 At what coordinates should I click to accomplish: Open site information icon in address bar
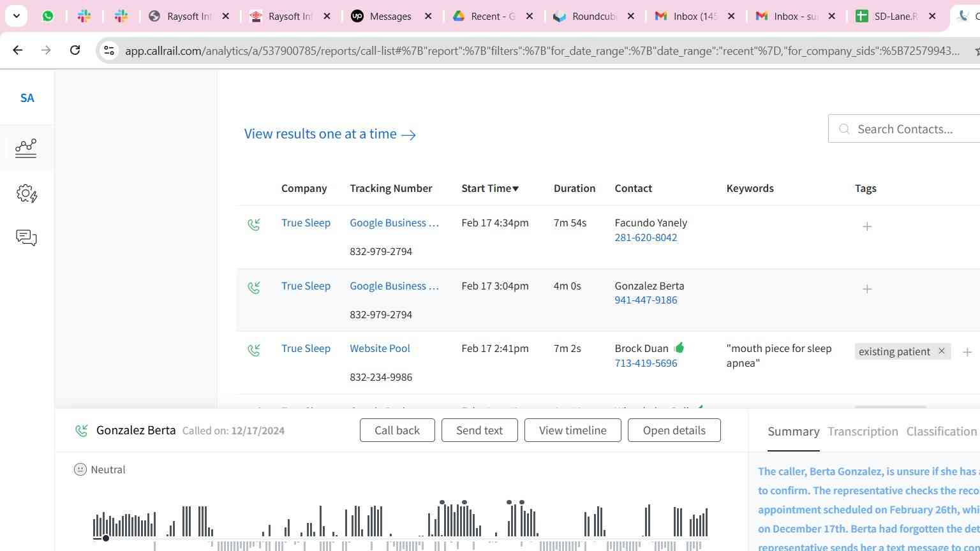coord(109,50)
